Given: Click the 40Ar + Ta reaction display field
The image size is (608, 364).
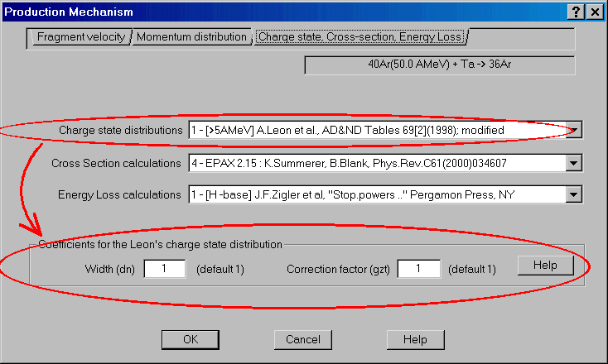Looking at the screenshot, I should pos(439,65).
